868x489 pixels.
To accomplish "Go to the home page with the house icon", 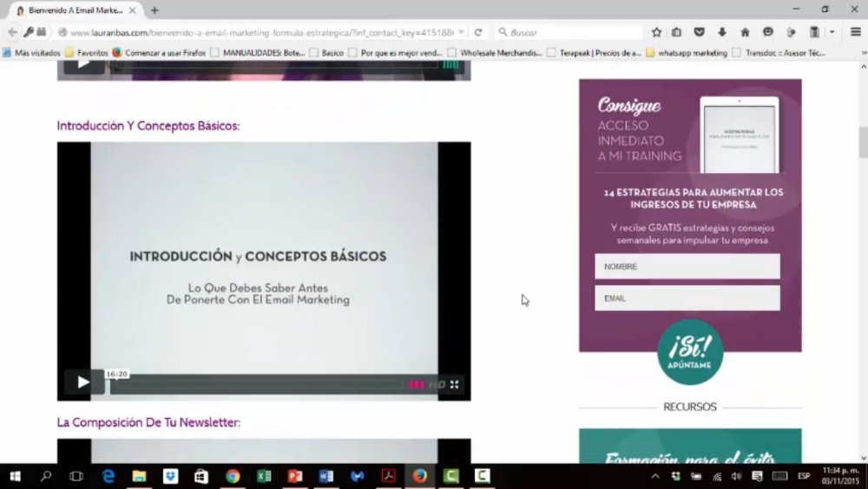I will 745,33.
